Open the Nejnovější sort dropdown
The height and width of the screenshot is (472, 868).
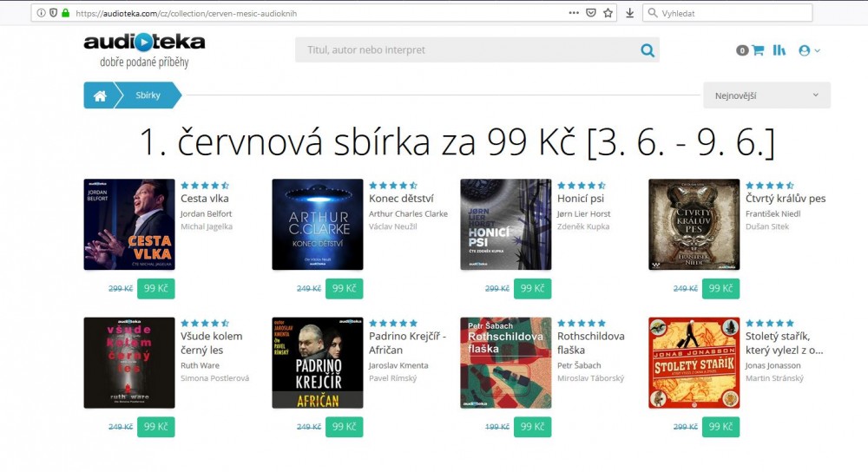tap(766, 95)
